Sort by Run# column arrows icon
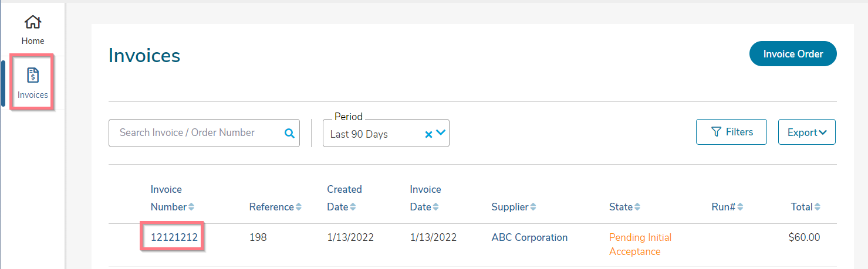 pyautogui.click(x=740, y=207)
